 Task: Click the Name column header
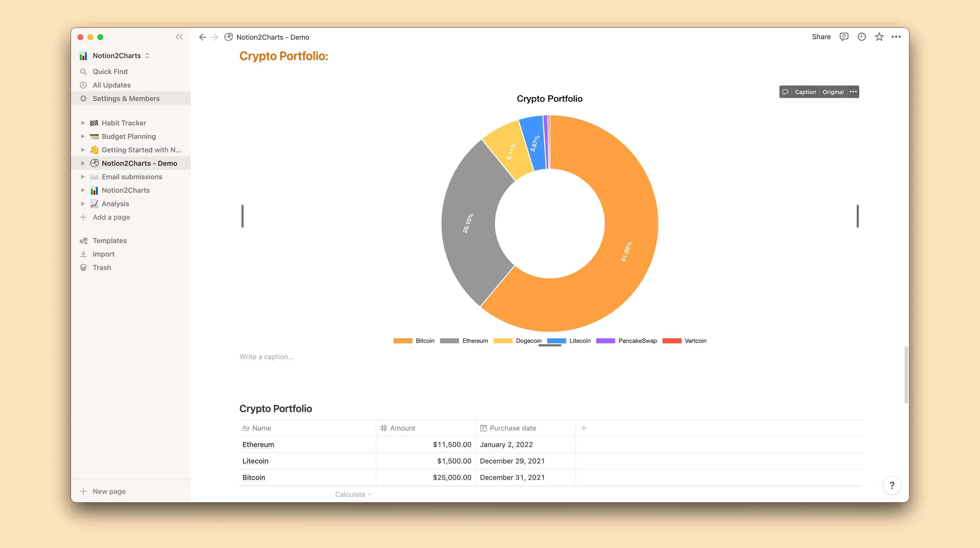pos(307,428)
